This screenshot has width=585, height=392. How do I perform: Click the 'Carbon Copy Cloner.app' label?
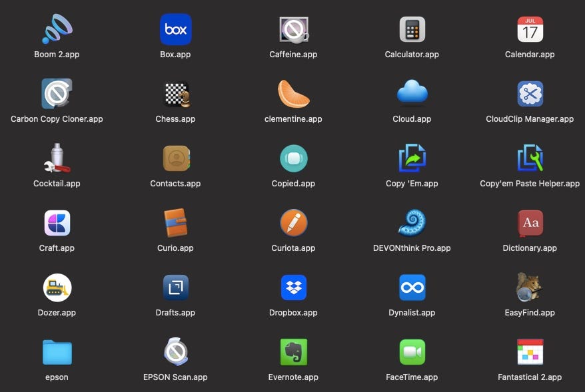57,119
